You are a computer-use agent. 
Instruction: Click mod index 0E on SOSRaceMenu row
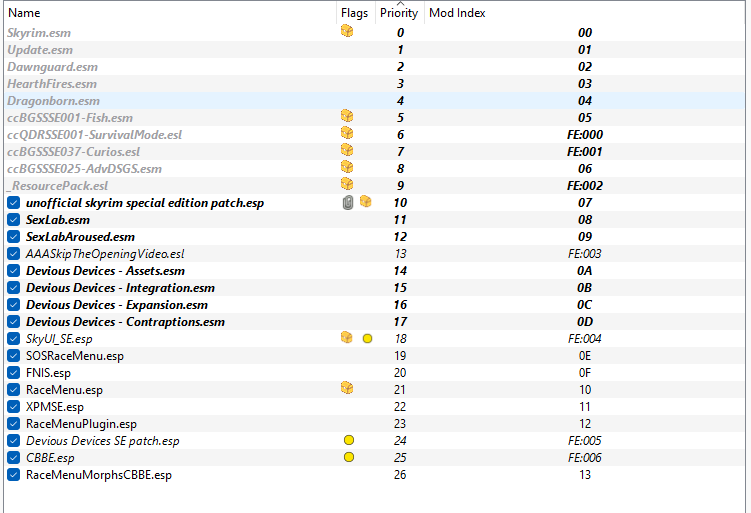pos(585,356)
